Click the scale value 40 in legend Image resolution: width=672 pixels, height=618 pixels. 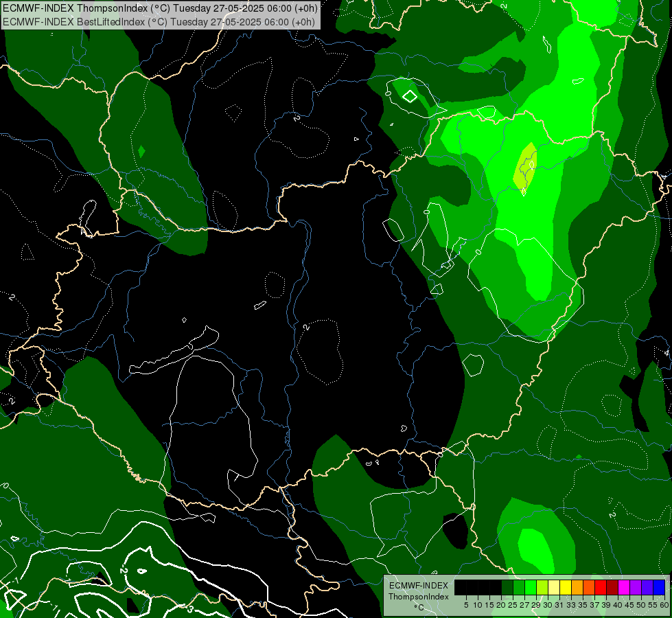618,605
